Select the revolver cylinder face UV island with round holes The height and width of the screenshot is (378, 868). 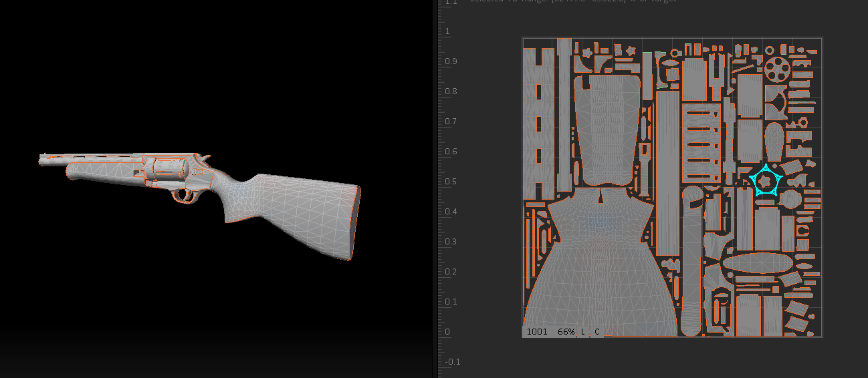[x=778, y=69]
